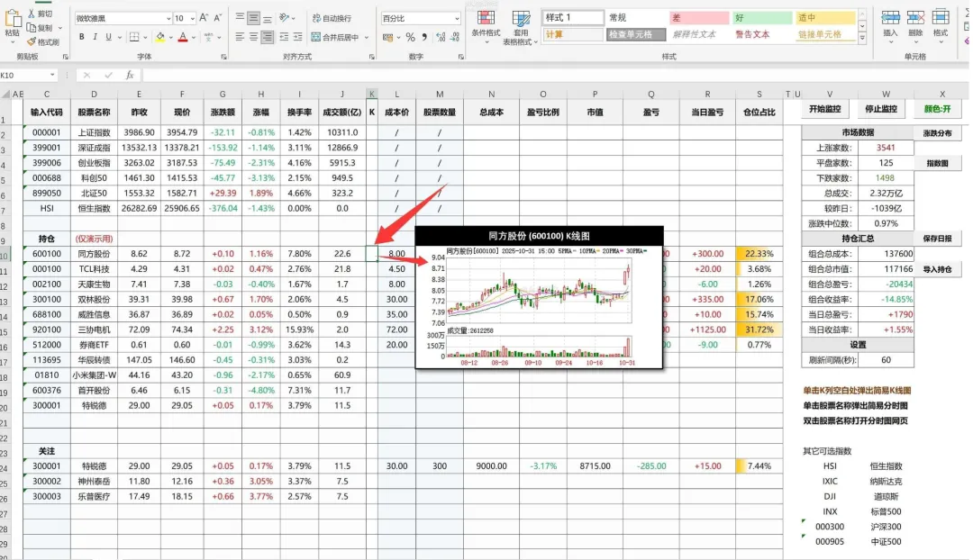This screenshot has width=973, height=560.
Task: Click the align left icon
Action: click(x=240, y=37)
